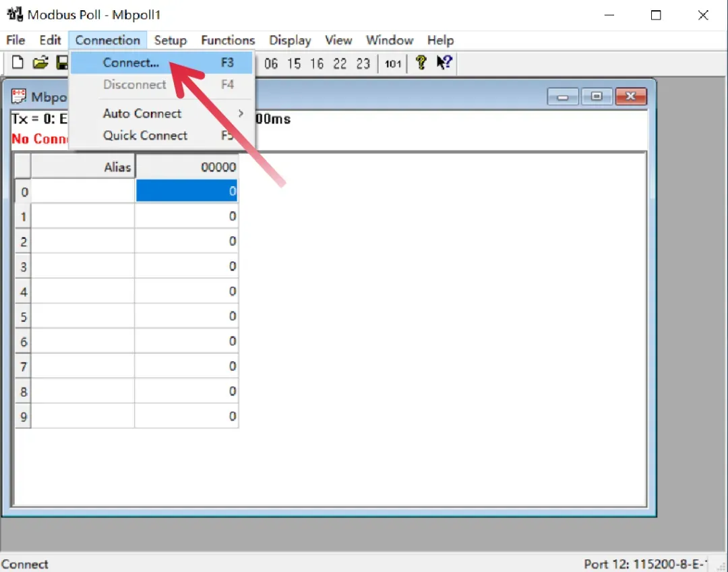The width and height of the screenshot is (728, 572).
Task: Click the 00000 column header
Action: 187,167
